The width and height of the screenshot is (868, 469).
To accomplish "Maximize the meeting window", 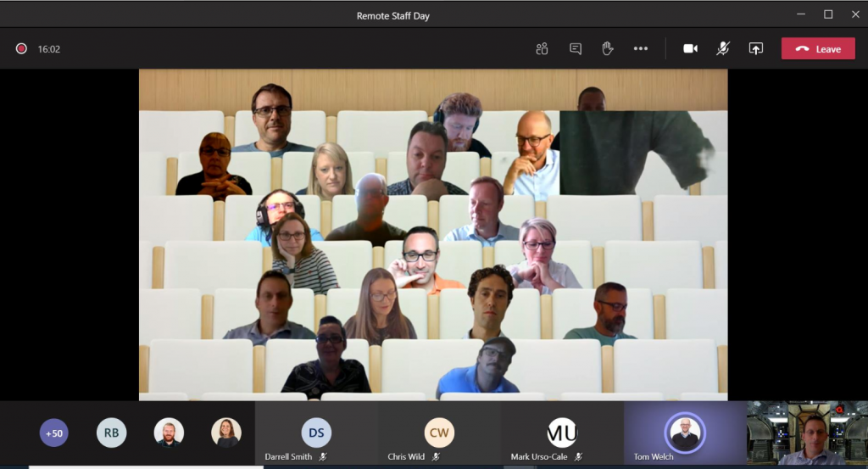I will coord(828,14).
